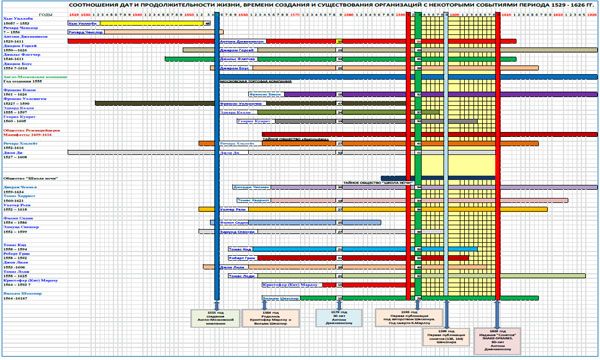Image resolution: width=600 pixels, height=360 pixels.
Task: Open the light blue 1579 callout box
Action: pos(339,318)
